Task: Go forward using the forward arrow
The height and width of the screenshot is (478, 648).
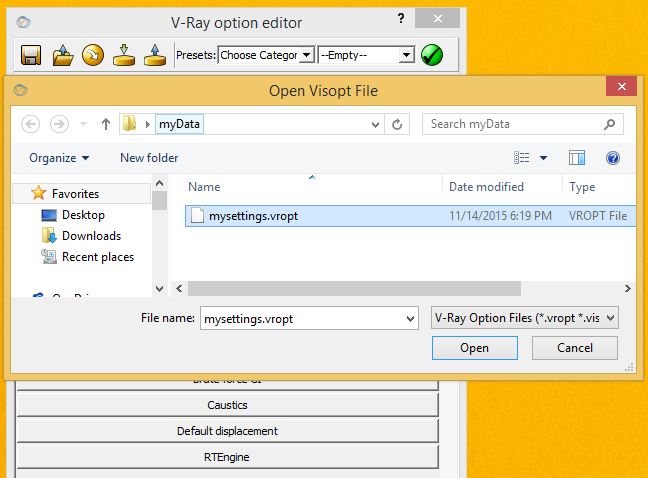Action: point(59,124)
